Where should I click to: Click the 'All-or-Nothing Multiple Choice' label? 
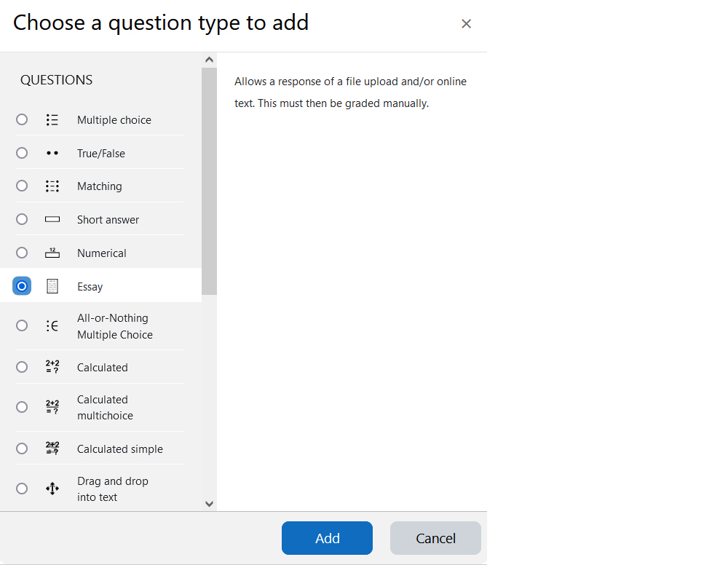pos(115,326)
